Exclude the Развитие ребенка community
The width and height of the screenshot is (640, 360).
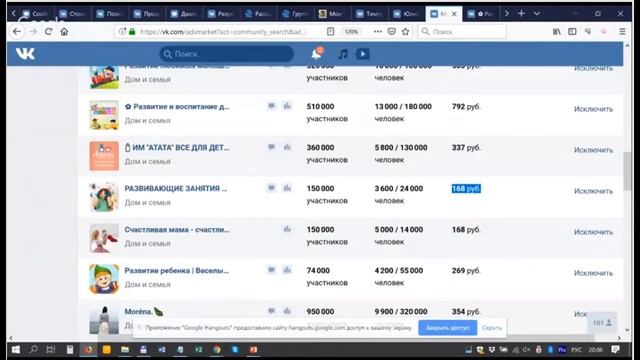pyautogui.click(x=593, y=273)
